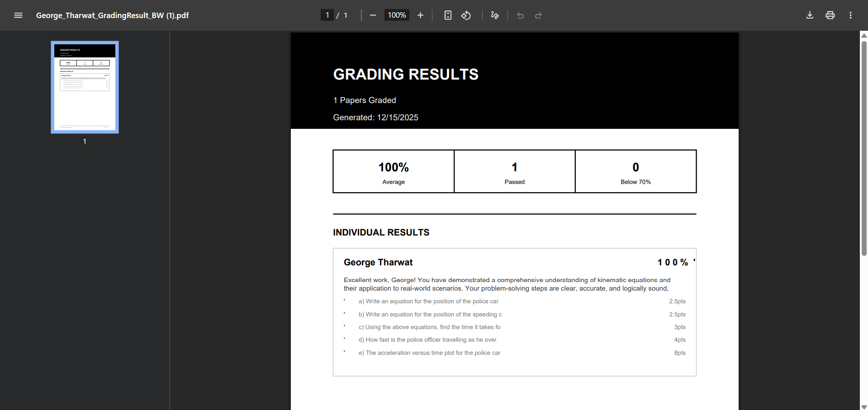Click the 2.5pts score for question b
This screenshot has height=410, width=868.
(677, 315)
